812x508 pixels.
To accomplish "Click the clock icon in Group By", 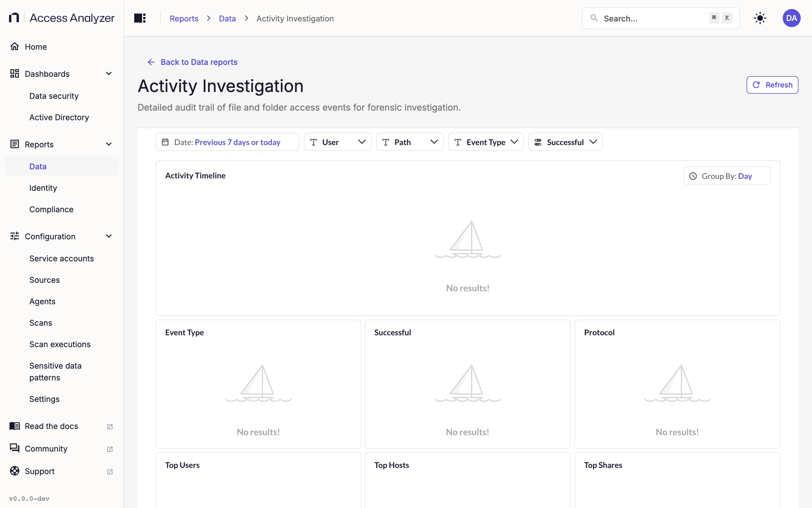I will [x=693, y=176].
